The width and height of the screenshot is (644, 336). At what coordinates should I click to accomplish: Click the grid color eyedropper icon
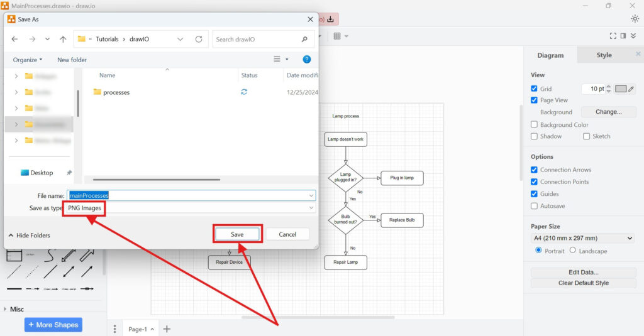coord(631,89)
